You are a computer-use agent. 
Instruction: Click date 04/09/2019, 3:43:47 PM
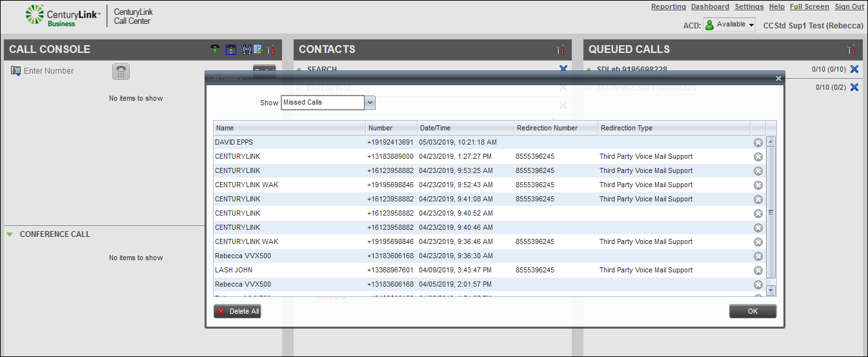pos(456,270)
